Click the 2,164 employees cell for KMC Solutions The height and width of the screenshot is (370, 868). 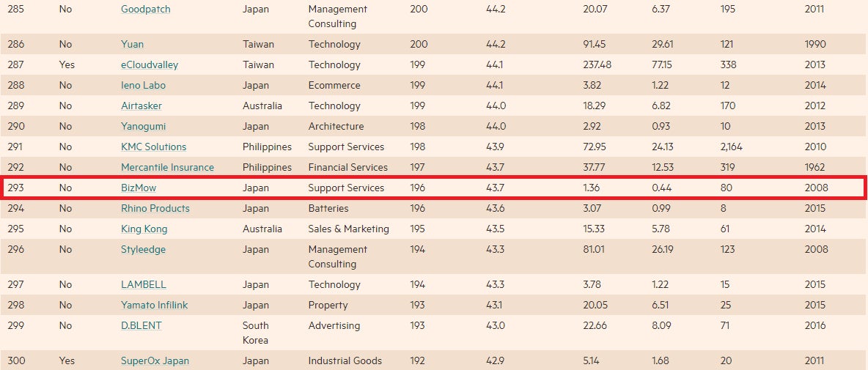[x=732, y=147]
